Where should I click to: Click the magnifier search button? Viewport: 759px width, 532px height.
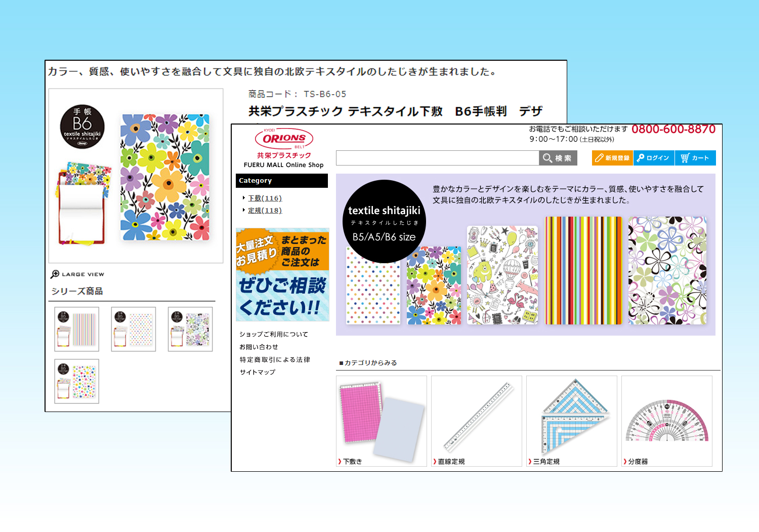558,158
